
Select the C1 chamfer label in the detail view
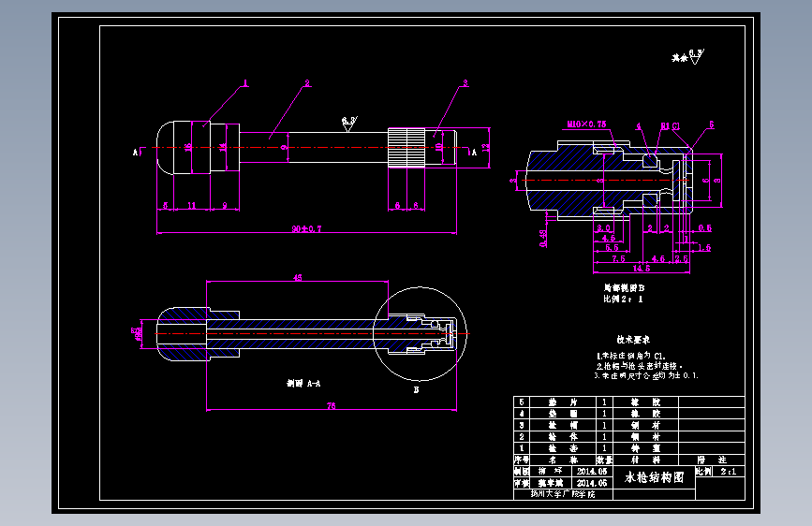coord(676,125)
